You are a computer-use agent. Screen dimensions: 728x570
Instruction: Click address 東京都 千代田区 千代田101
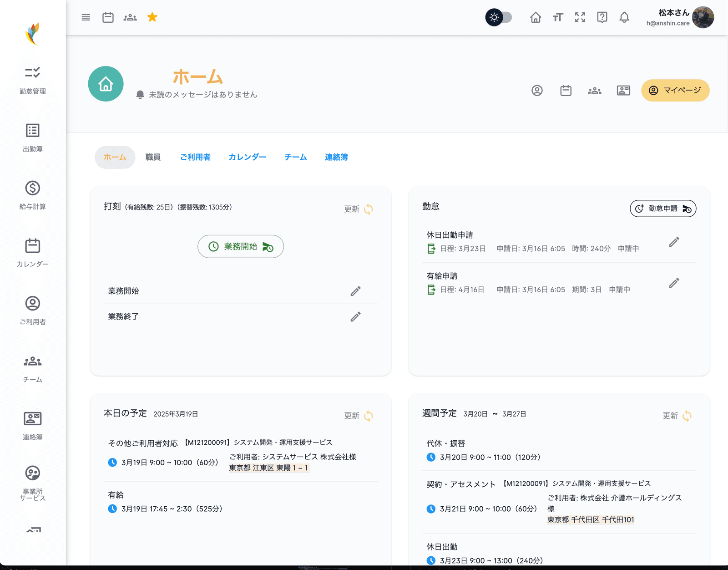tap(591, 519)
